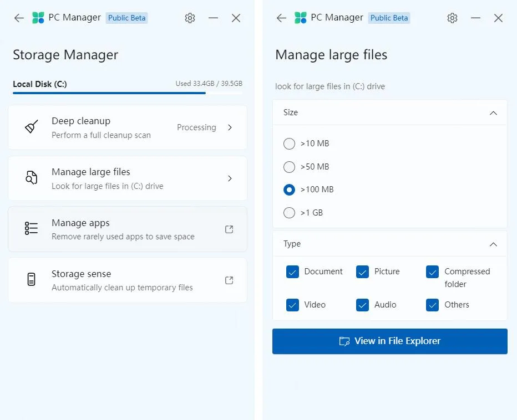
Task: Uncheck the Audio type checkbox
Action: coord(362,305)
